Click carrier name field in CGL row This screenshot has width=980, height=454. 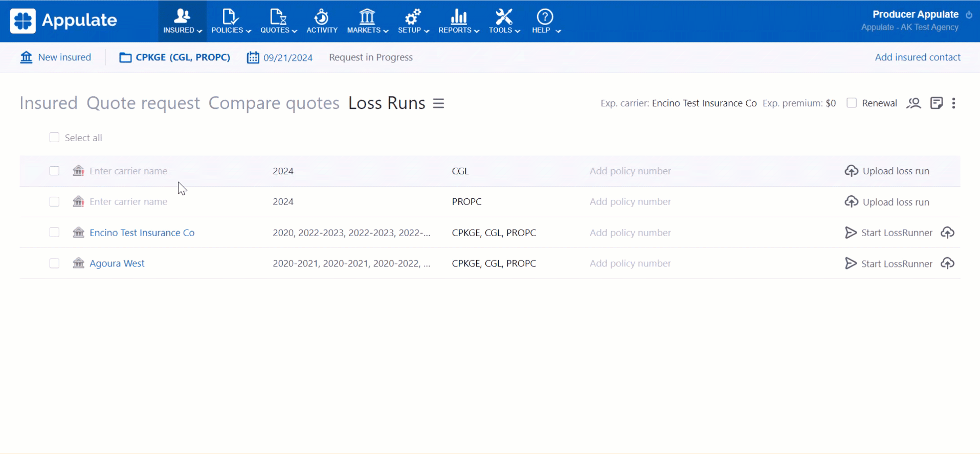[x=128, y=171]
